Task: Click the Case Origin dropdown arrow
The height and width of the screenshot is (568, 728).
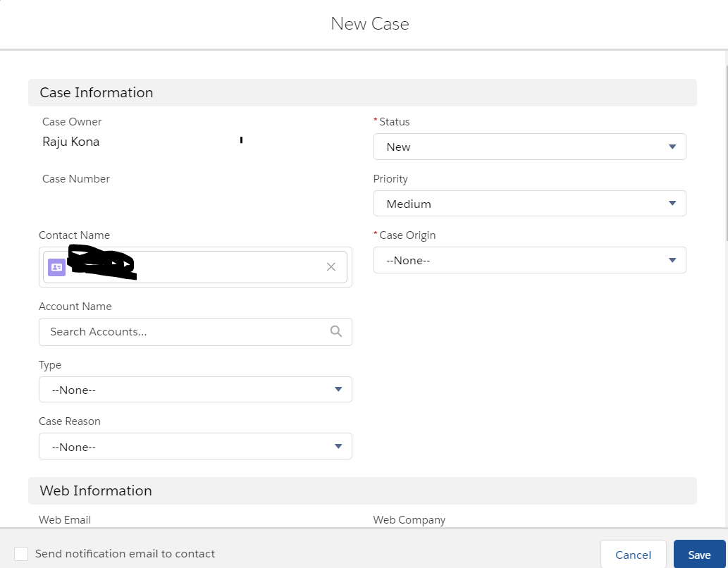Action: (x=672, y=261)
